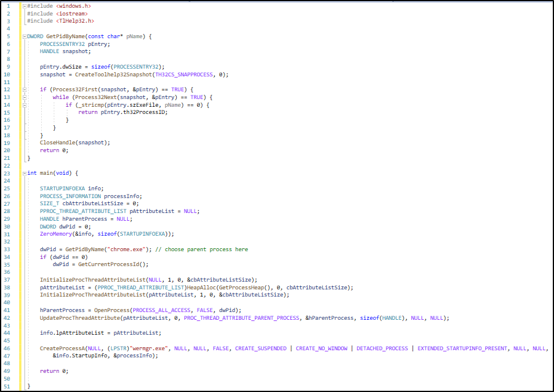This screenshot has height=392, width=554.
Task: Click 'DWORD dwPid = 0;' declaration
Action: tap(65, 227)
